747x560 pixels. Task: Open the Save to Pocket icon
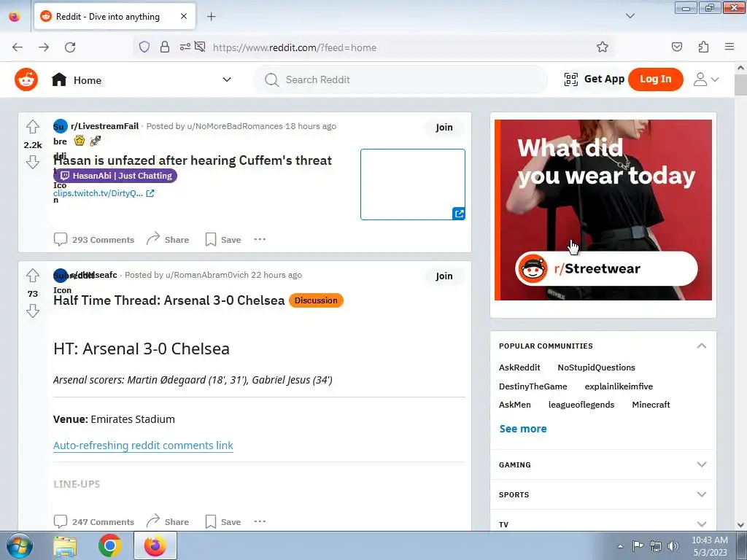pyautogui.click(x=676, y=47)
